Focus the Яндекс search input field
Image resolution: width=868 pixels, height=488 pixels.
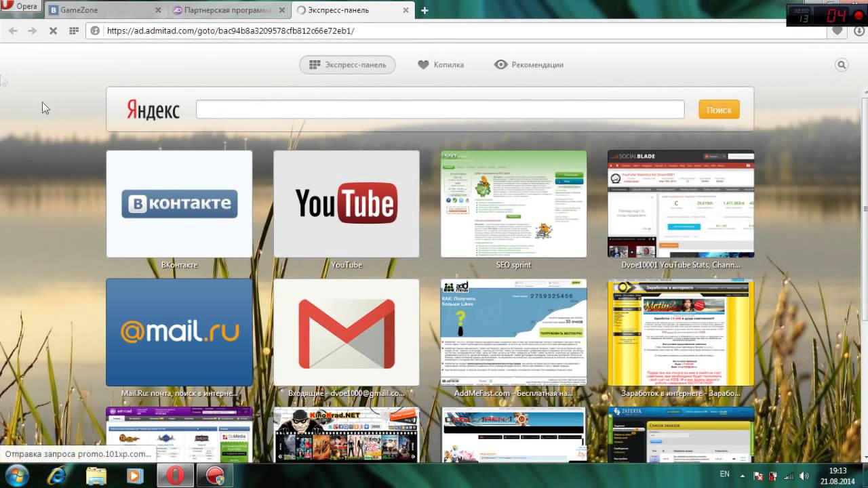440,109
